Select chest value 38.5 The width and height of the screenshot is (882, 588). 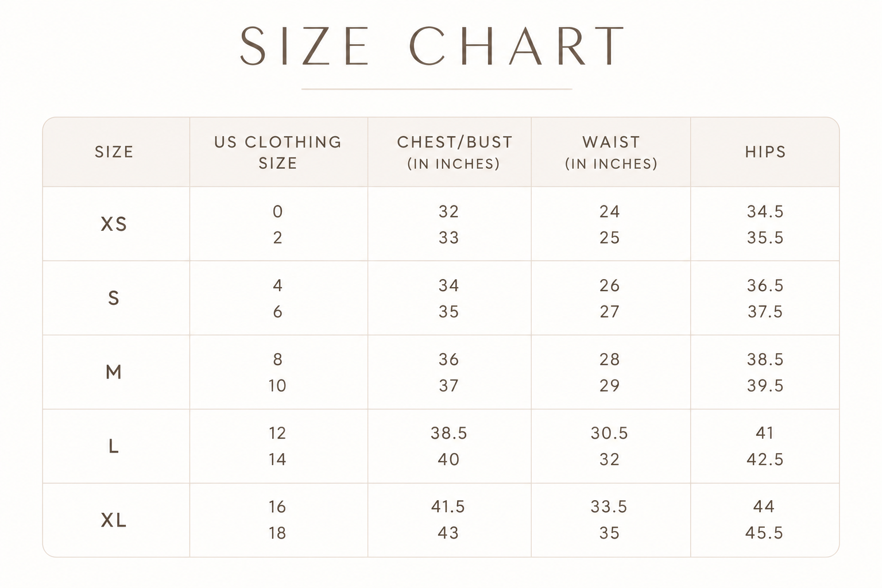[449, 433]
